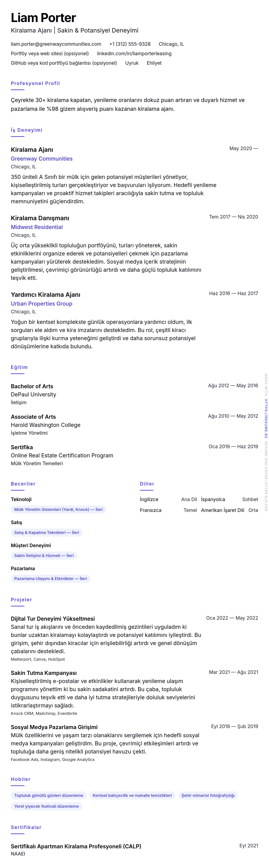Image resolution: width=269 pixels, height=868 pixels.
Task: Open the Urban Properties Group link
Action: pyautogui.click(x=42, y=304)
